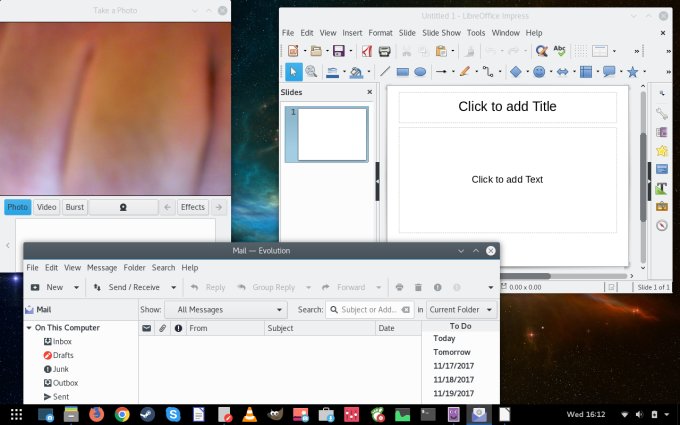Click the slide 1 thumbnail in Slides panel

click(x=332, y=134)
